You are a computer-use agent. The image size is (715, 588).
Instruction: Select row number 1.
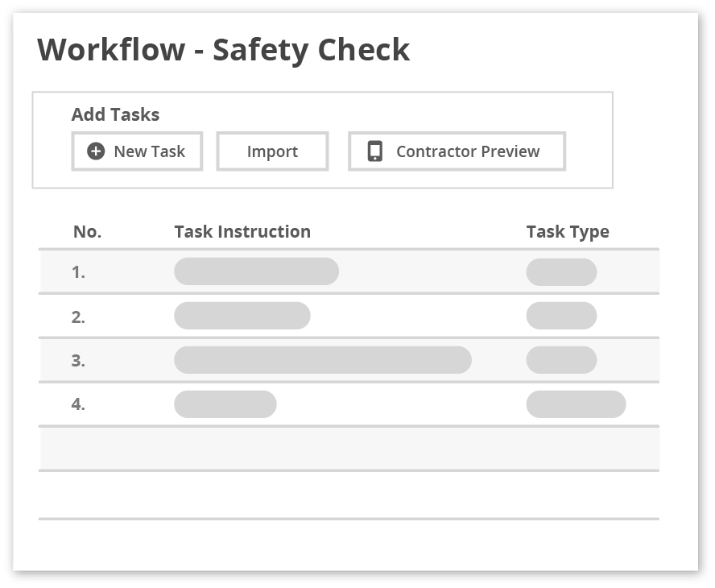[349, 272]
